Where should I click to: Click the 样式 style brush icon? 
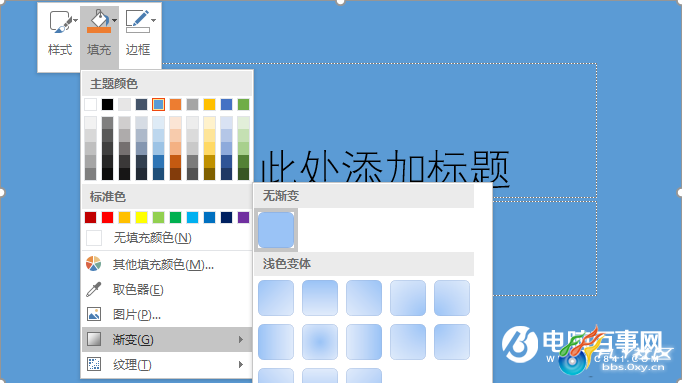point(60,22)
